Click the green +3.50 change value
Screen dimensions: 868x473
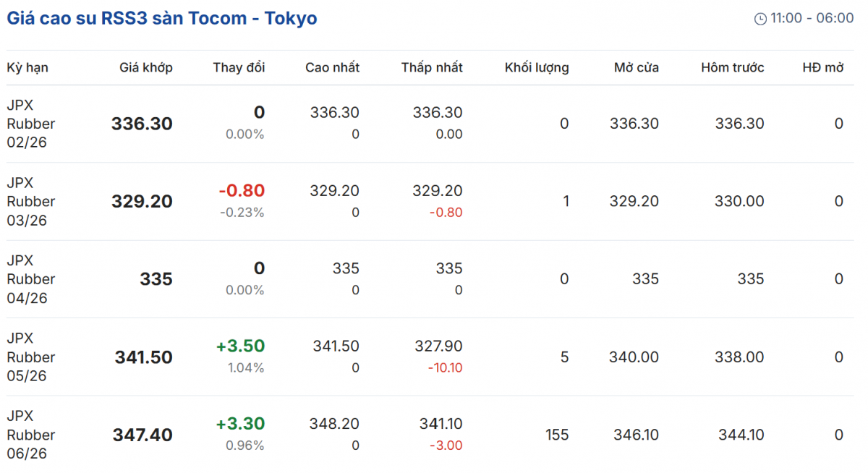click(240, 346)
